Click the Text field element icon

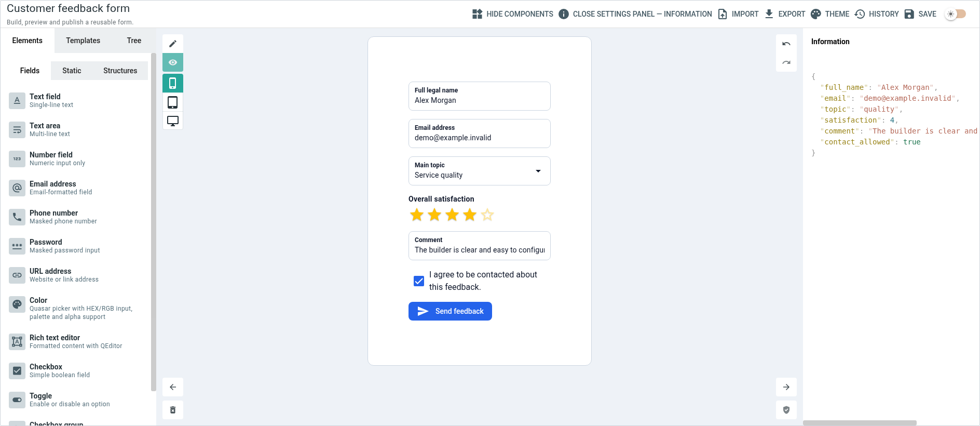click(17, 101)
